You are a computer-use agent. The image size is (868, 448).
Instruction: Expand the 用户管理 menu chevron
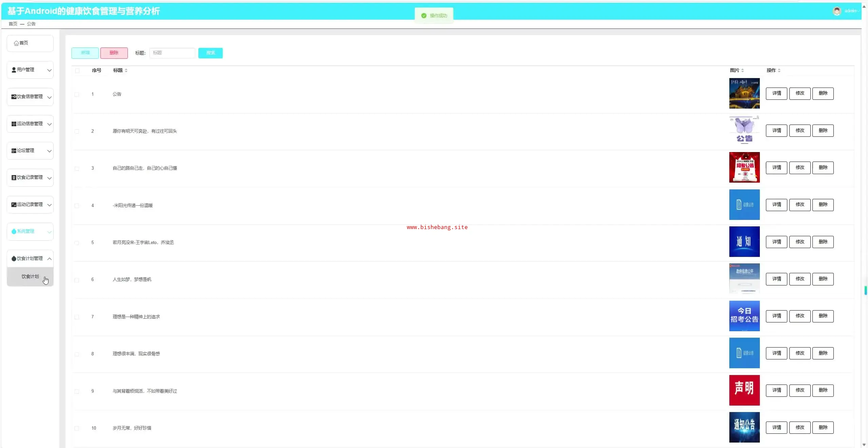[x=50, y=70]
